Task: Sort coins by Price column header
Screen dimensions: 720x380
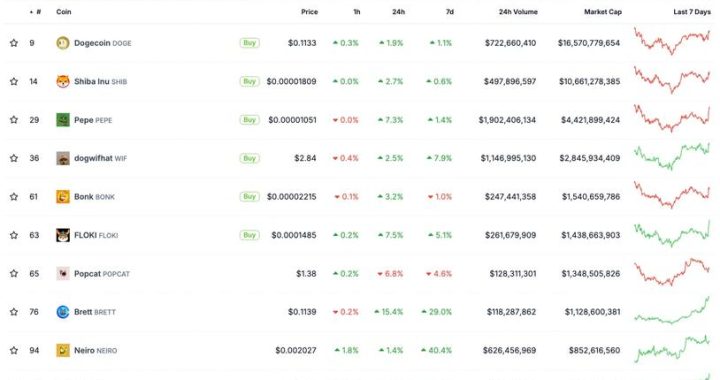Action: coord(309,12)
